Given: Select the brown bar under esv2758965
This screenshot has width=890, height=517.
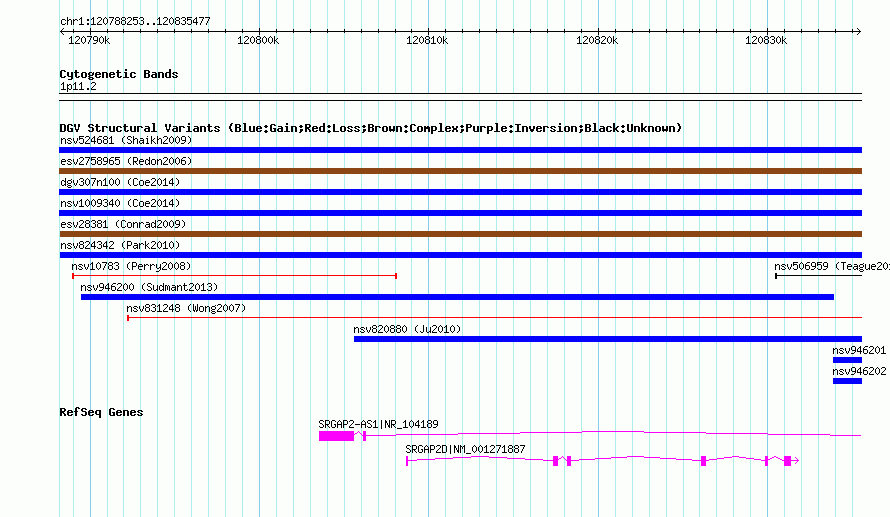Looking at the screenshot, I should (x=460, y=171).
